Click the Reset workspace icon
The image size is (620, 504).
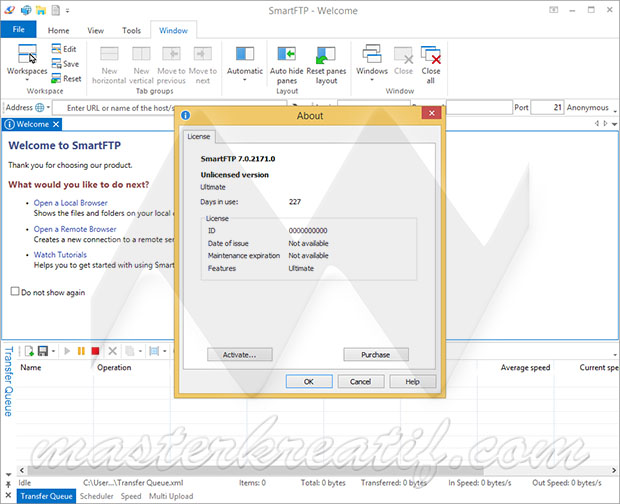tap(56, 78)
